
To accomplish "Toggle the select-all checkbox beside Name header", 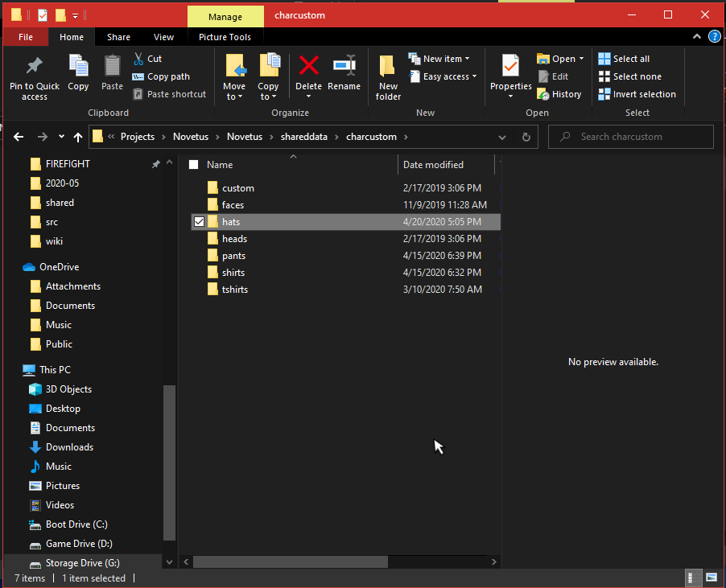I will click(x=193, y=165).
